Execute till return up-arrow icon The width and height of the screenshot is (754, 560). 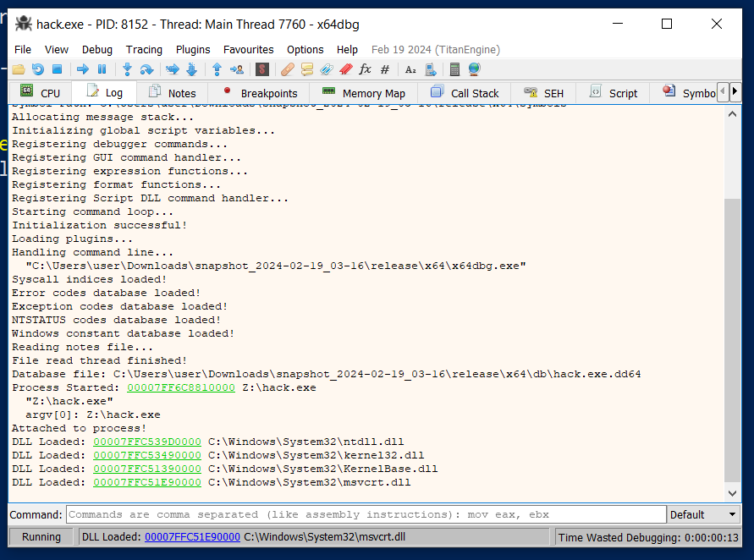coord(217,69)
